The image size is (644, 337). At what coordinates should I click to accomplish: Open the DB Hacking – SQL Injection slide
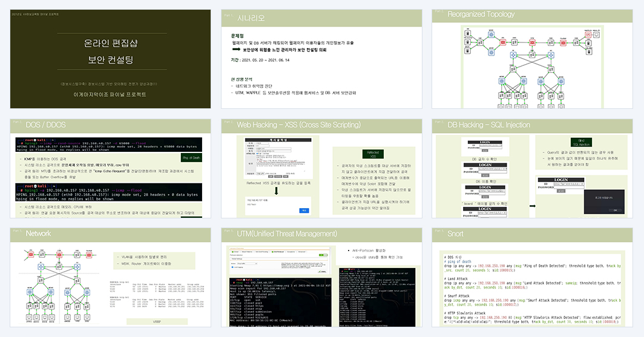[532, 169]
